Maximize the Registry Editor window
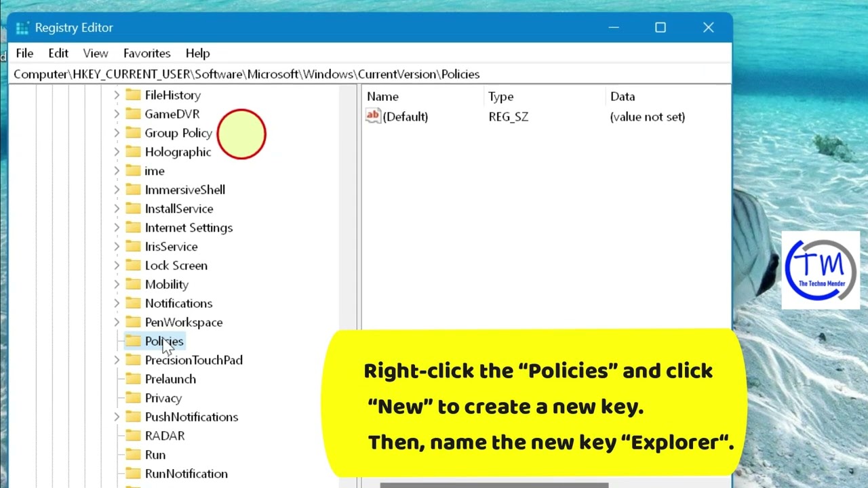Screen dimensions: 868x488 (x=660, y=28)
